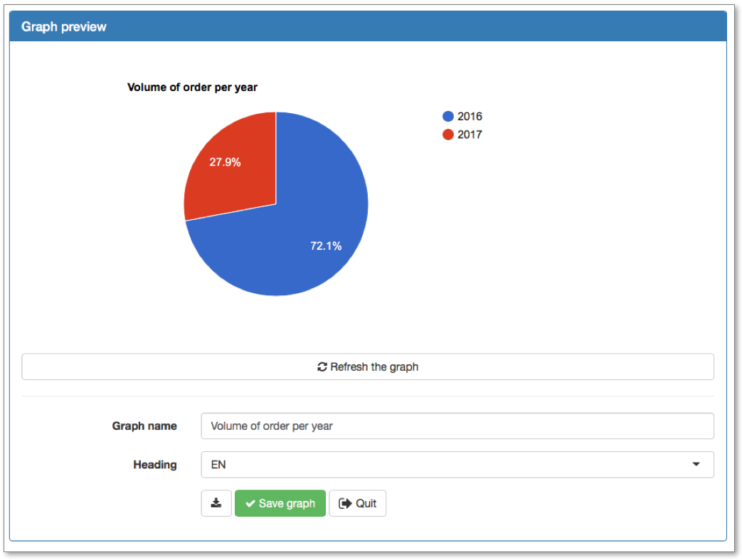Image resolution: width=742 pixels, height=560 pixels.
Task: Open the Heading dropdown showing EN
Action: tap(457, 465)
